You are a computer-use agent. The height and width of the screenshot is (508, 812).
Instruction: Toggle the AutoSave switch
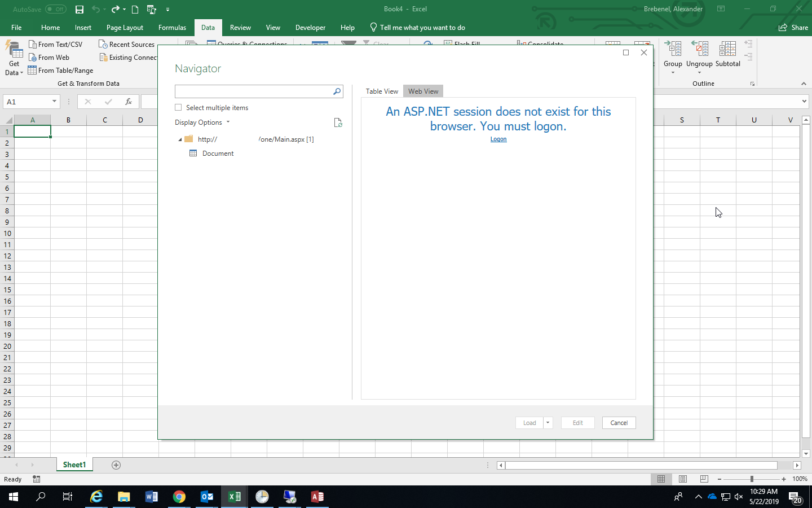point(55,9)
